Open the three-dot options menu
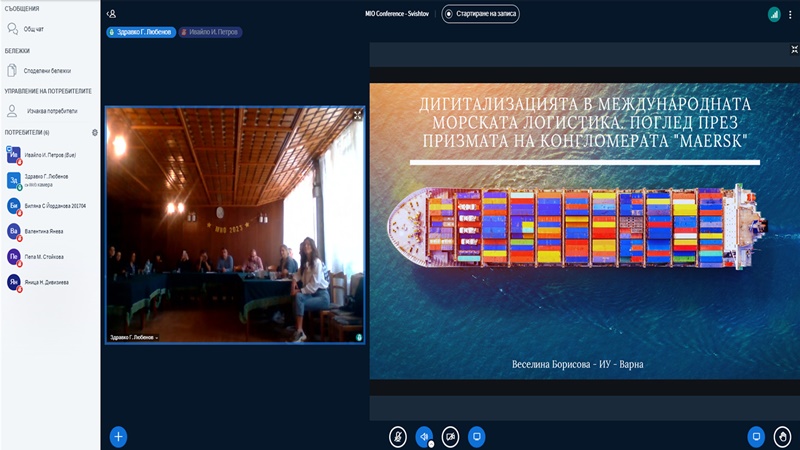 [x=790, y=14]
